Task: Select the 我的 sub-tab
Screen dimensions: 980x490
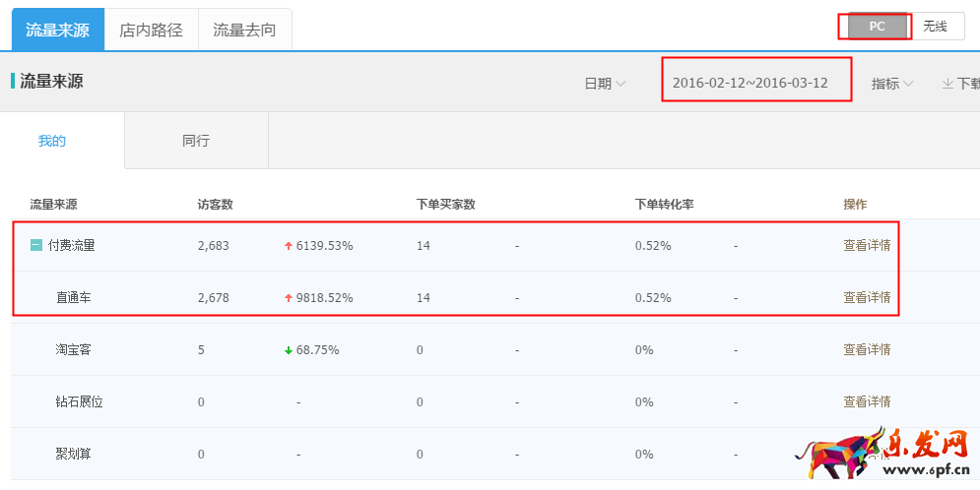Action: (x=52, y=141)
